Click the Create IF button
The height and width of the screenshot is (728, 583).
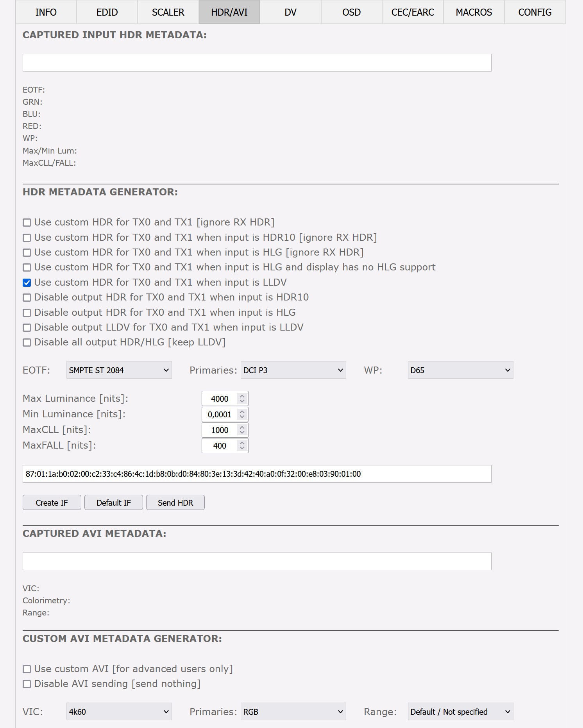(x=52, y=503)
